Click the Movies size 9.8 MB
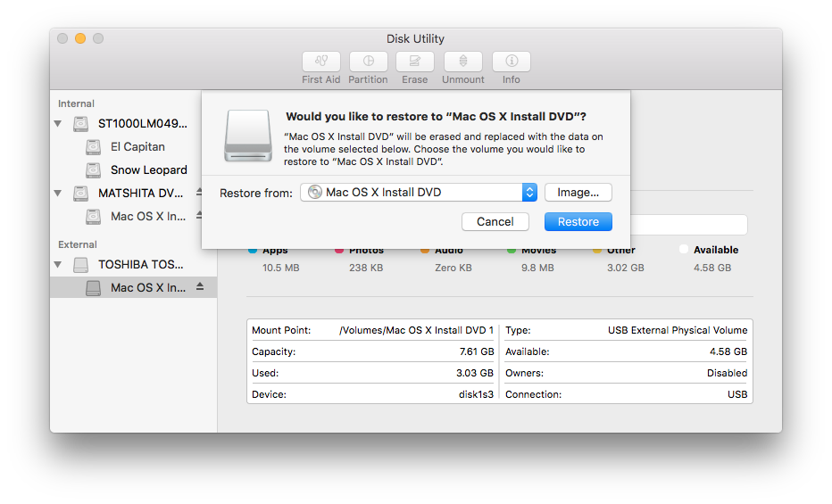The image size is (832, 504). pyautogui.click(x=537, y=268)
